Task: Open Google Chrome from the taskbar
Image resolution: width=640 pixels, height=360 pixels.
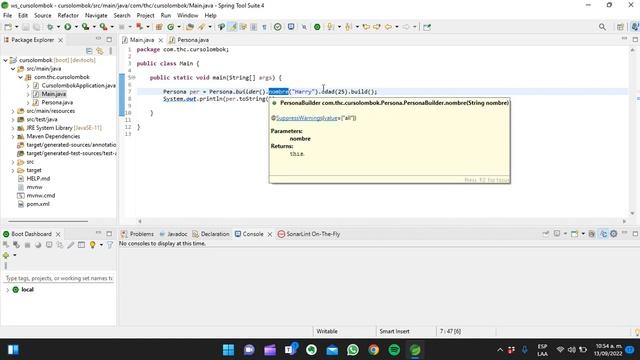Action: tap(373, 350)
